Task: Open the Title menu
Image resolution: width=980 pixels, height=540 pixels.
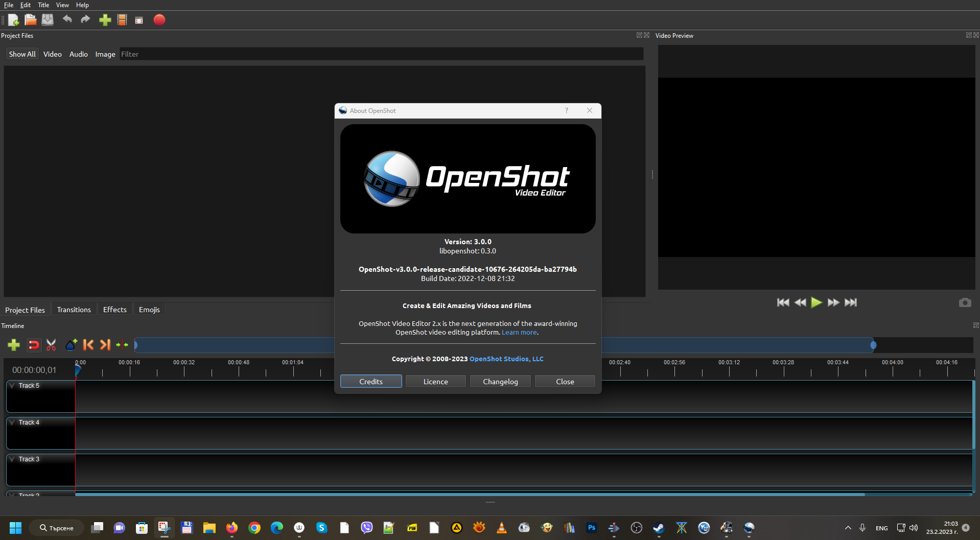Action: coord(43,5)
